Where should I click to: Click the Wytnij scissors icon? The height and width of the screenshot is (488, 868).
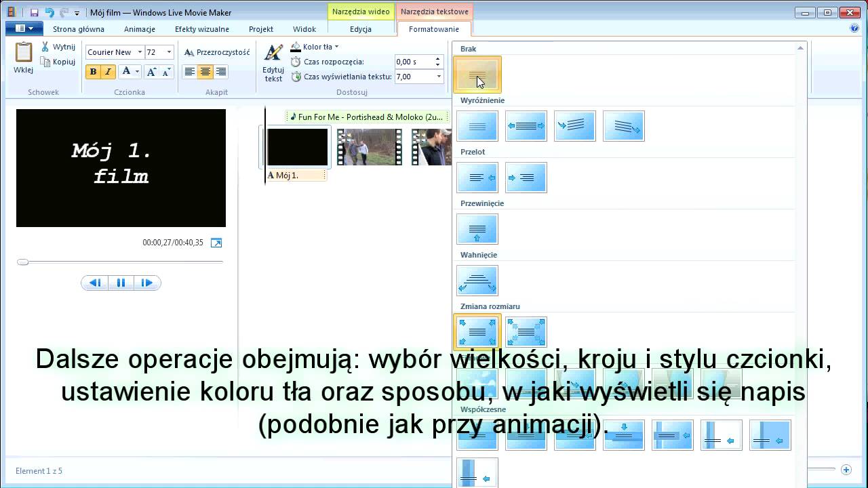pos(45,47)
